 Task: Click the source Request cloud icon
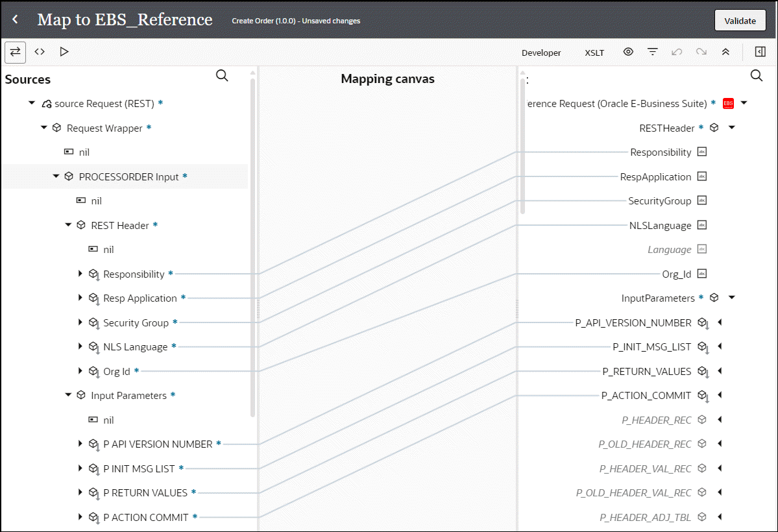[47, 103]
